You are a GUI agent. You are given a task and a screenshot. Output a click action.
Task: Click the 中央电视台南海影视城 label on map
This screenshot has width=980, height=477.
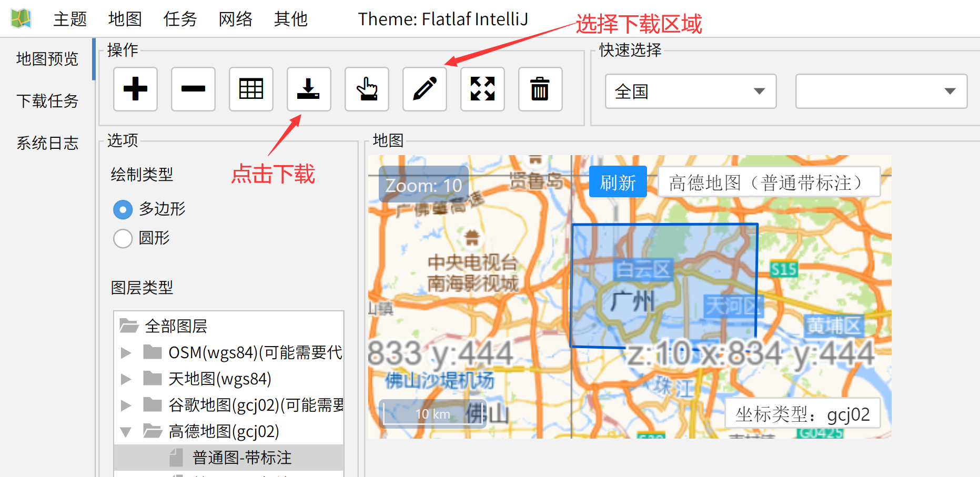[x=472, y=272]
